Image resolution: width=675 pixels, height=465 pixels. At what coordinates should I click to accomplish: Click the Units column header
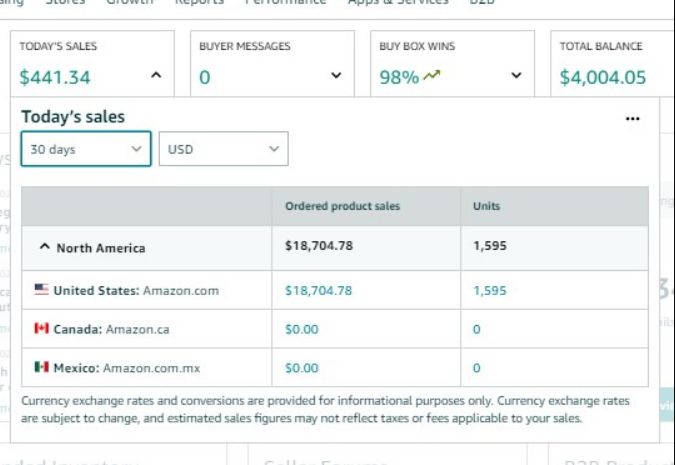pyautogui.click(x=486, y=206)
